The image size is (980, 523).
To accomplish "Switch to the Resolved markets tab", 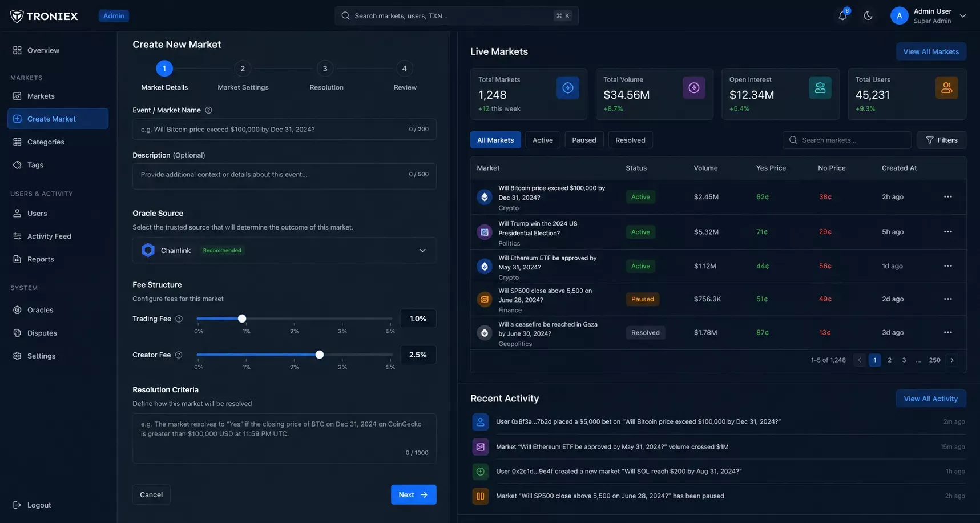I will click(630, 140).
